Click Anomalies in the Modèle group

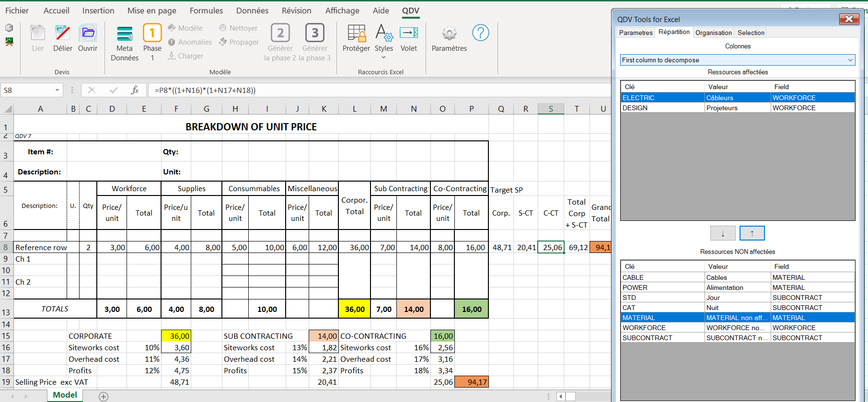pos(190,42)
